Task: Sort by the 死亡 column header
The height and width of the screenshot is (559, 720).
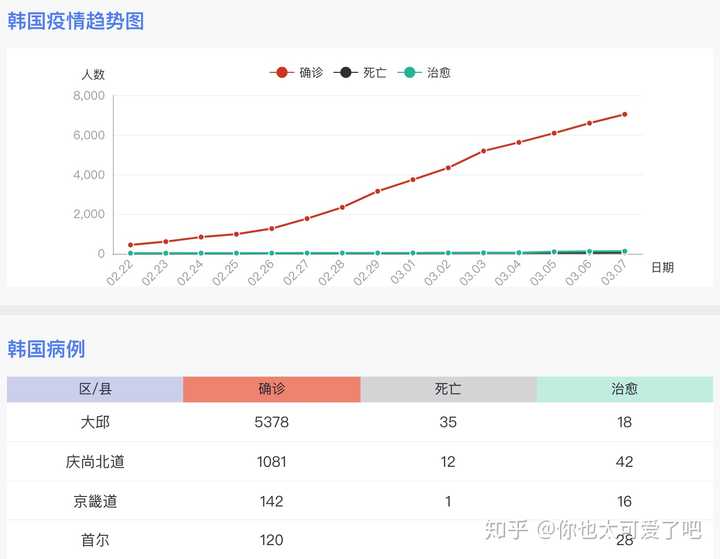Action: tap(448, 389)
